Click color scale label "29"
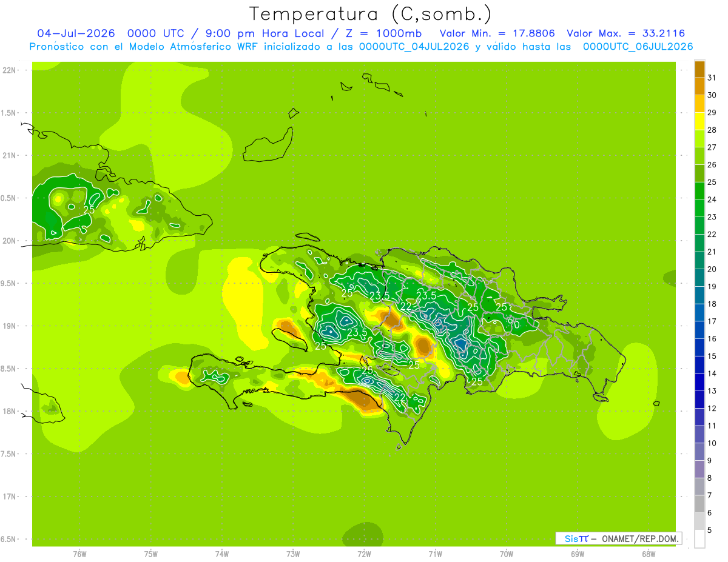This screenshot has width=728, height=562. coord(711,112)
